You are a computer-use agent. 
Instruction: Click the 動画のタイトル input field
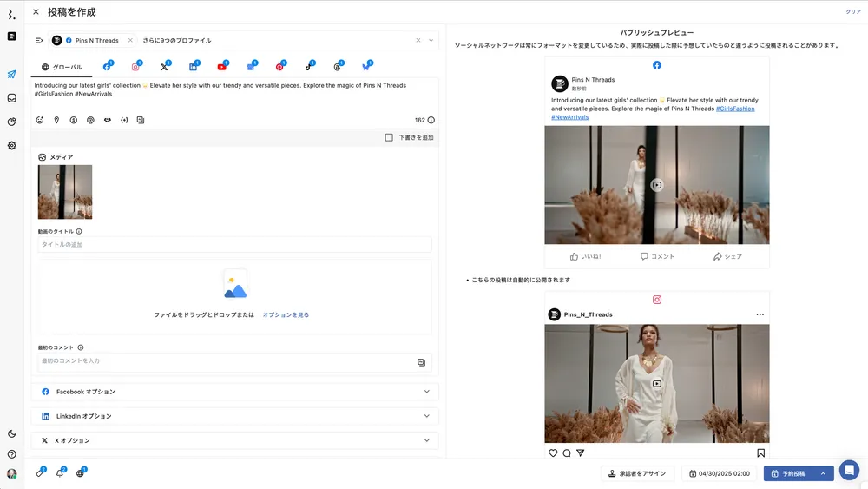point(234,244)
